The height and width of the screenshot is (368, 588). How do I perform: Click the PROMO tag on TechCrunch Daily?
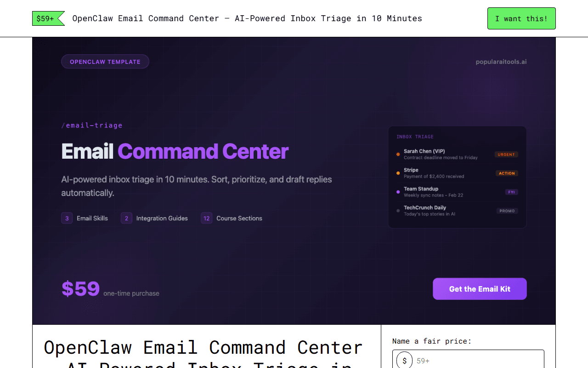(507, 211)
